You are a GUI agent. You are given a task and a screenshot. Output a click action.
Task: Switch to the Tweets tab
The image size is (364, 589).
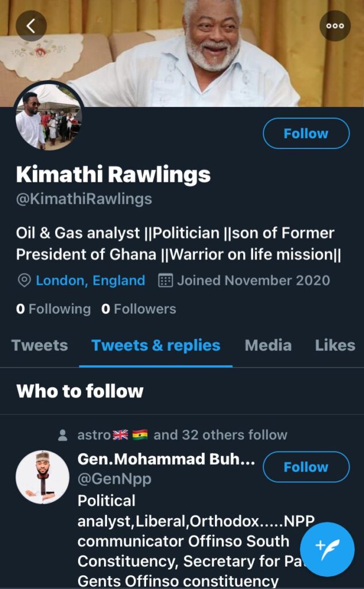(x=40, y=345)
